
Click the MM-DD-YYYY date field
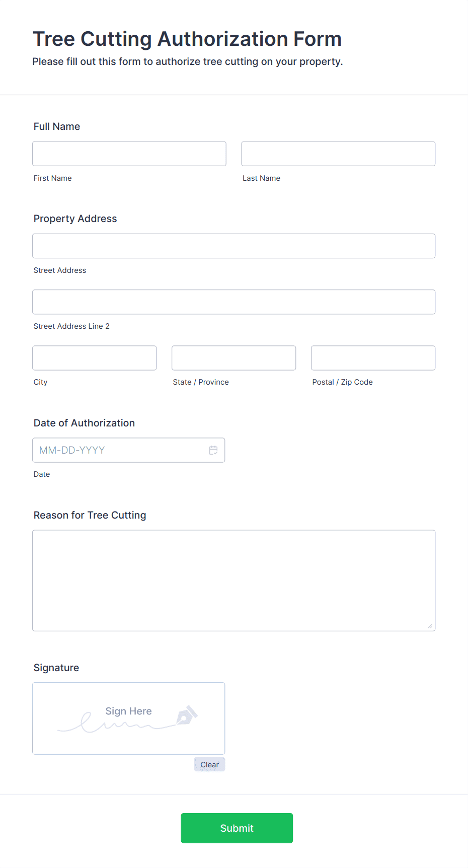[129, 450]
